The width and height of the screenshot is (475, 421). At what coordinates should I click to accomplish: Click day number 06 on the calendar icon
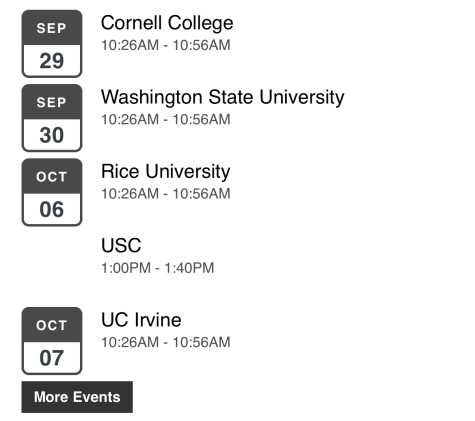click(x=52, y=209)
